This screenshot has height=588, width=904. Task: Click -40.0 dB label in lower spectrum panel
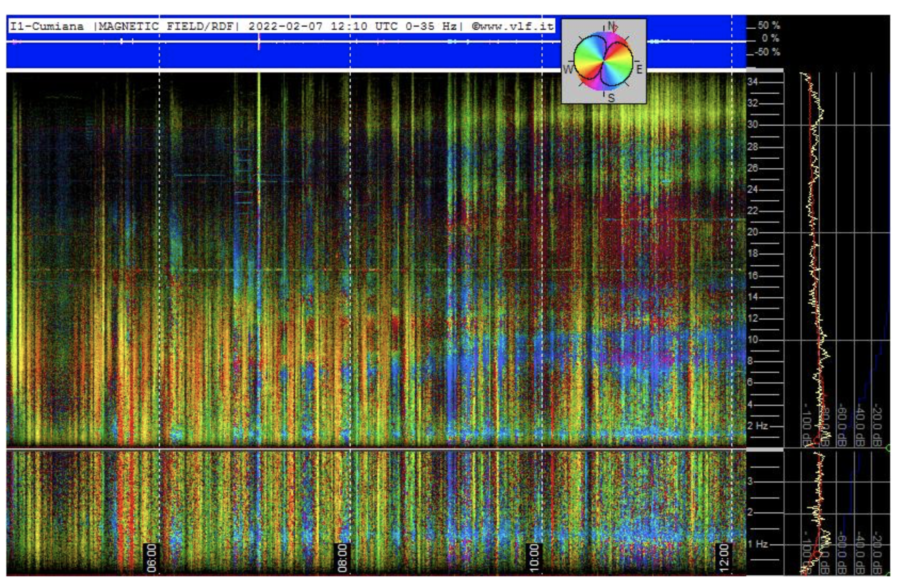(x=859, y=553)
